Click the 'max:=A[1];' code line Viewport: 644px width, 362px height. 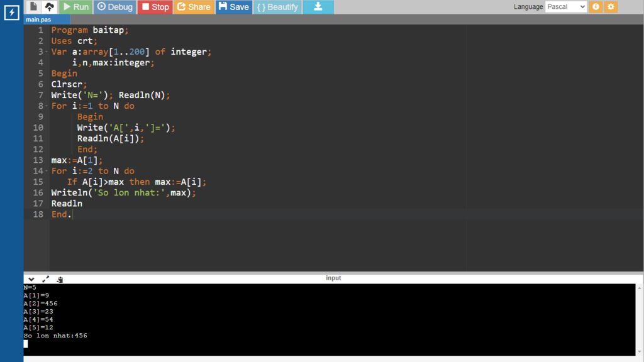pyautogui.click(x=77, y=160)
